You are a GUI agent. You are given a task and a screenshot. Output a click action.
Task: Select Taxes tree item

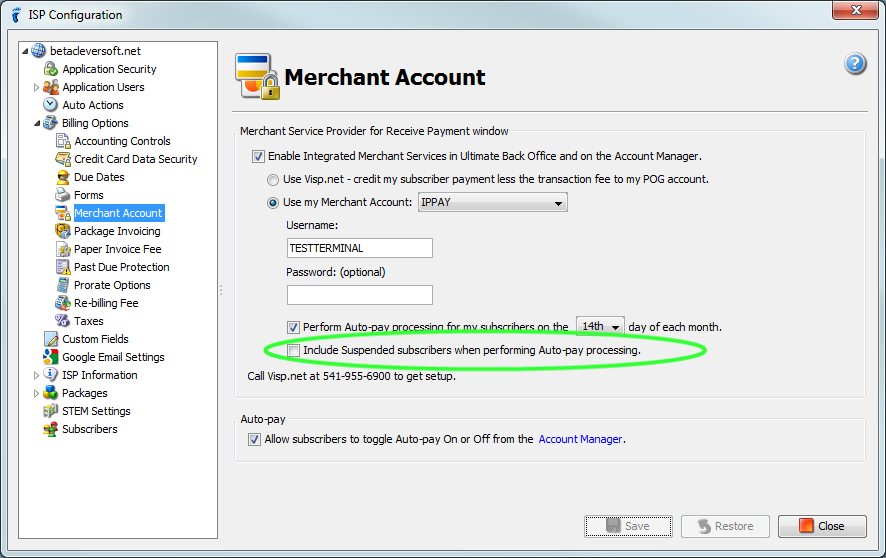tap(89, 321)
